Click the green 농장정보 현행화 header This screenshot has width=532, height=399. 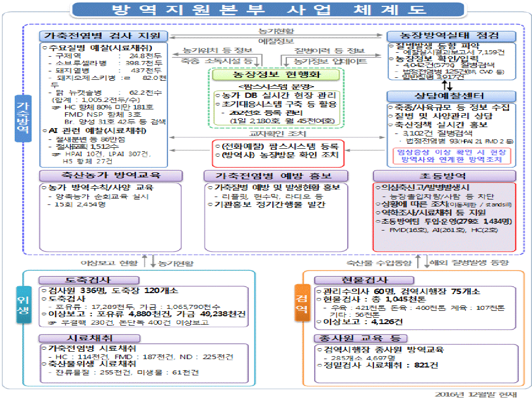click(275, 75)
